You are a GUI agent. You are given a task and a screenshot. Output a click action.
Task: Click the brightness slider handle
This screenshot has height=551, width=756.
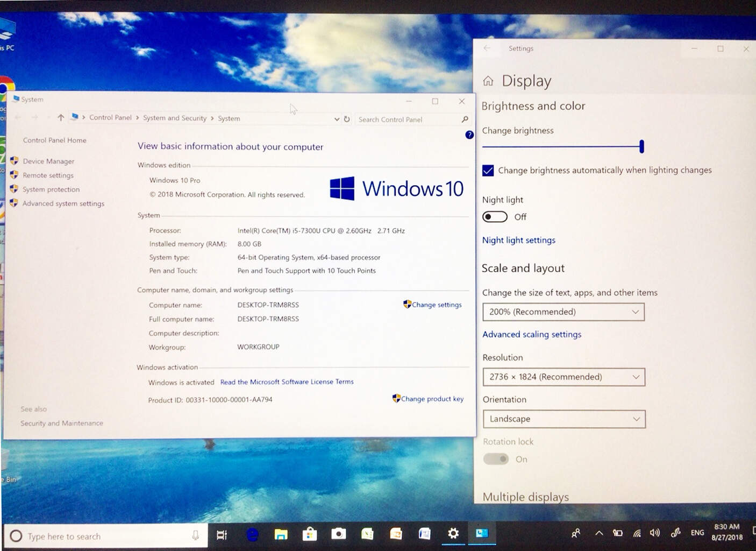pos(641,146)
